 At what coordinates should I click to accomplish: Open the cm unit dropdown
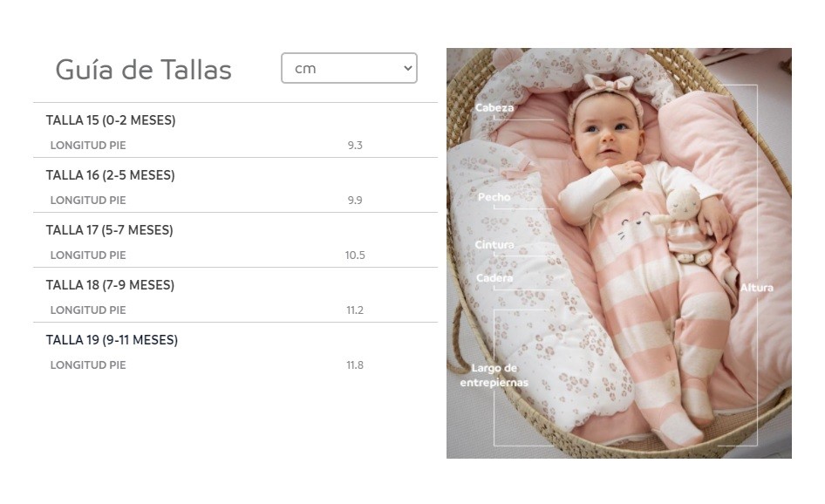[x=349, y=68]
